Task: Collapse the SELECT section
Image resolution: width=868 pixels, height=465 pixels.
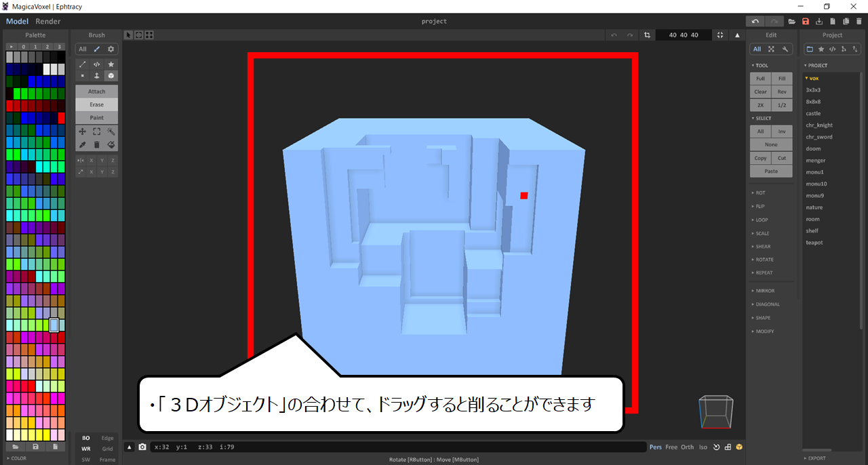Action: pyautogui.click(x=762, y=118)
